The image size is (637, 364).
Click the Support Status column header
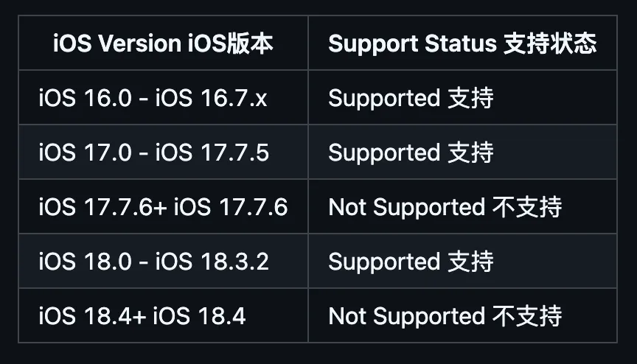(462, 43)
